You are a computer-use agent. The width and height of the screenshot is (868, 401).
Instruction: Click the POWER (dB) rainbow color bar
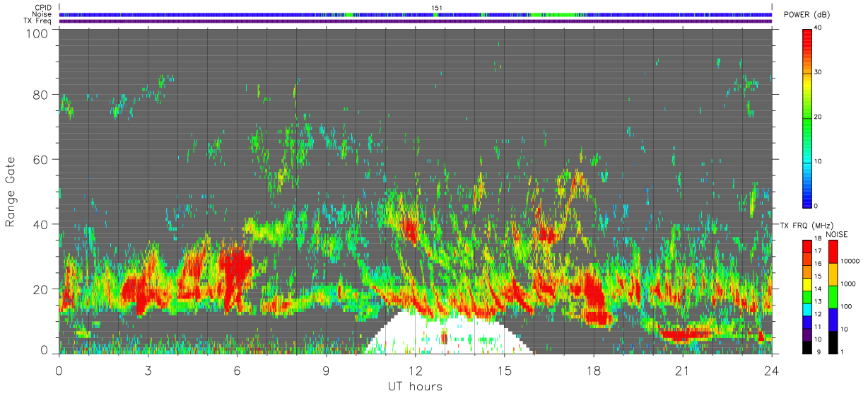click(807, 117)
